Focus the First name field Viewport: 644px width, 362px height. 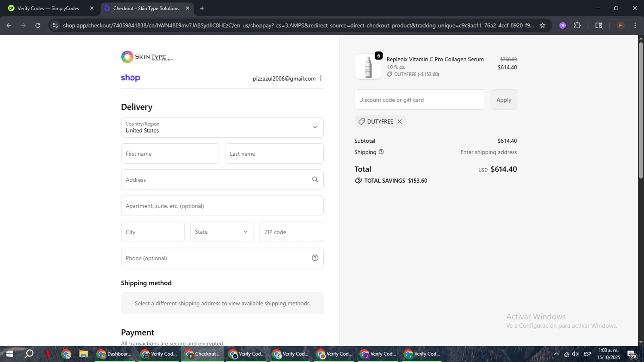tap(170, 154)
